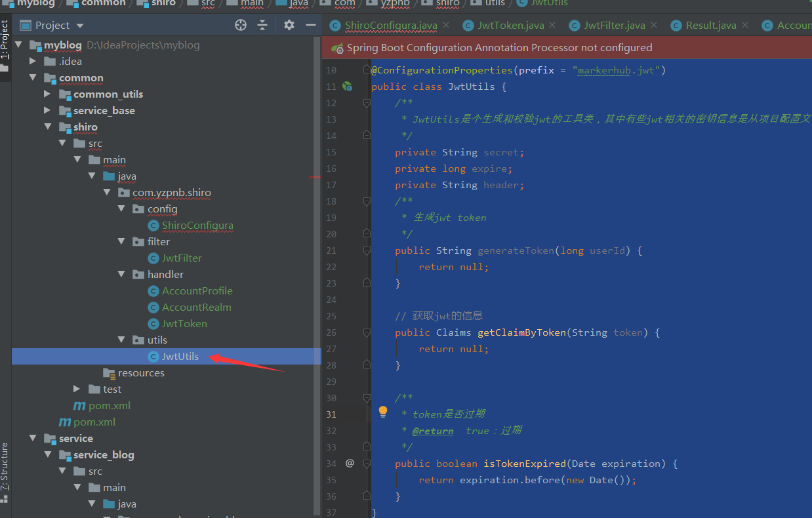This screenshot has height=518, width=812.
Task: Expand the .idea folder
Action: pos(33,61)
